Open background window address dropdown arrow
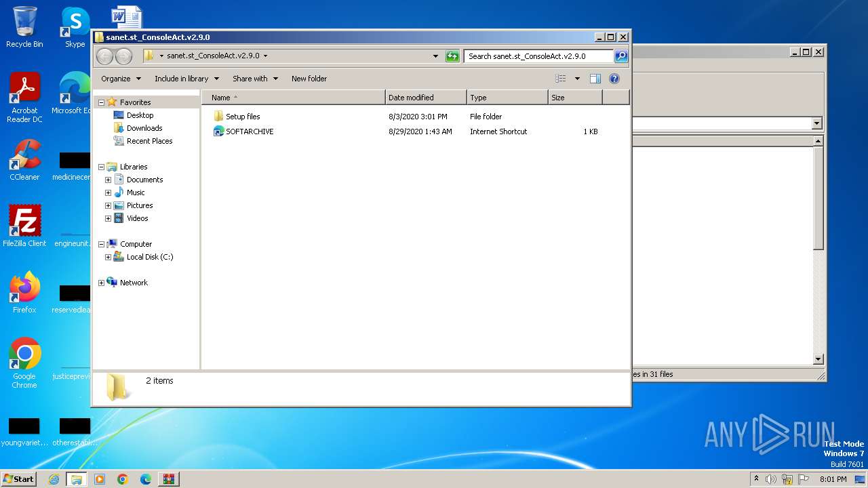Image resolution: width=868 pixels, height=488 pixels. [x=816, y=123]
